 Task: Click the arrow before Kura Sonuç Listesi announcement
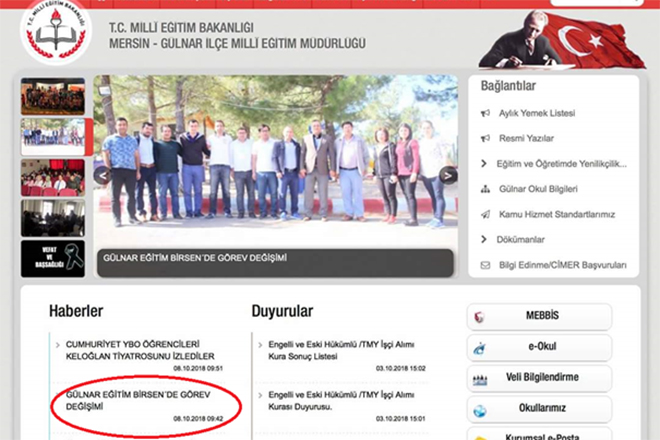[x=260, y=345]
